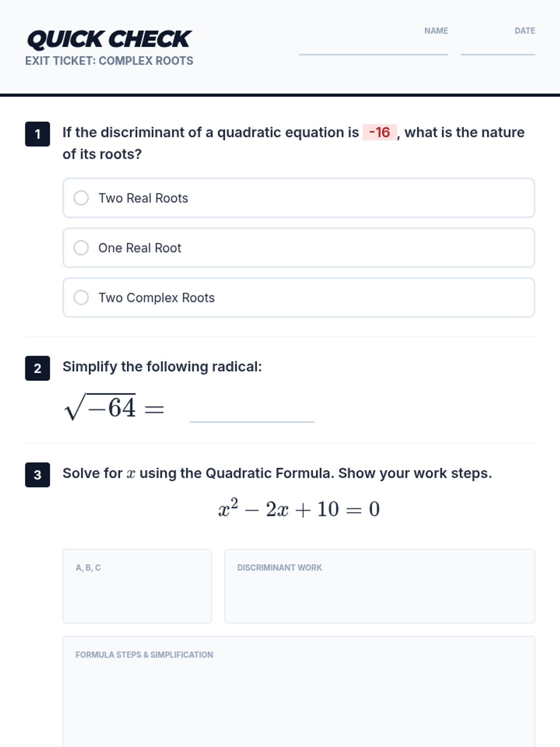Click the square root of -64 expression

(x=101, y=407)
